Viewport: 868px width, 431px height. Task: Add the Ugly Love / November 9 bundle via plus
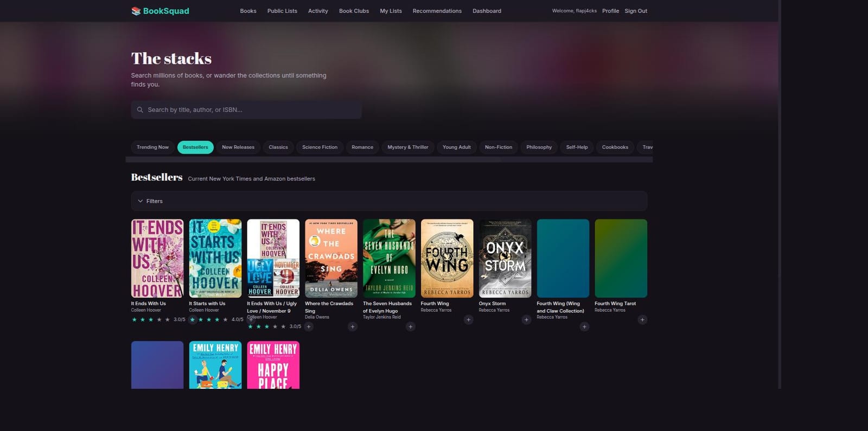click(x=309, y=326)
